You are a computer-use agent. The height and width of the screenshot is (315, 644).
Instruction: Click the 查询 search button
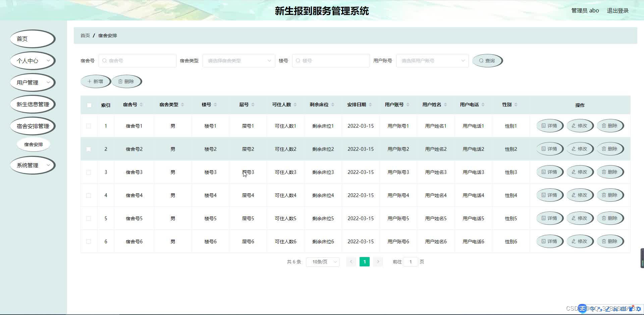pos(487,61)
